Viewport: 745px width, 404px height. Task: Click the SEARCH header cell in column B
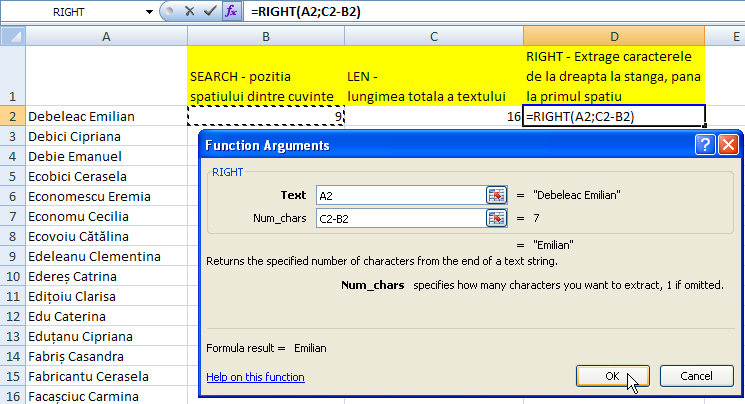tap(266, 76)
